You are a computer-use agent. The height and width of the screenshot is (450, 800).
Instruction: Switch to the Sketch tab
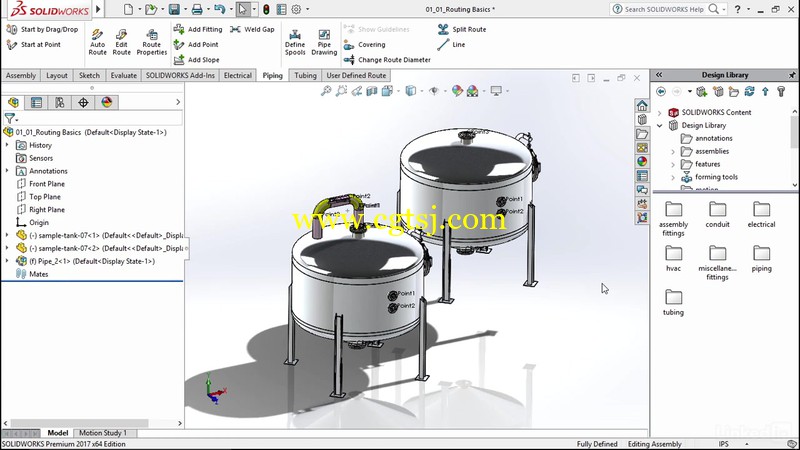(x=89, y=76)
